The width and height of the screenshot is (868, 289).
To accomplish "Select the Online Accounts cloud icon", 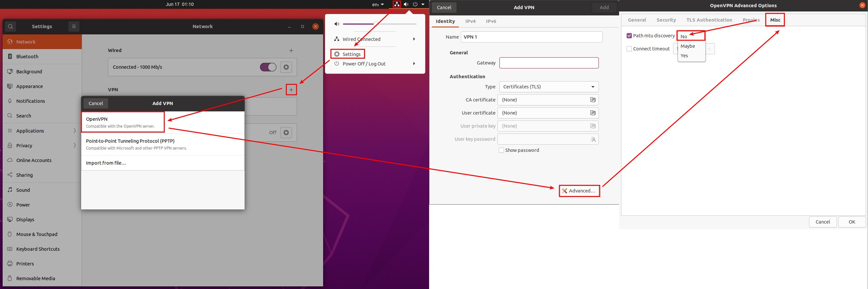I will [x=10, y=160].
